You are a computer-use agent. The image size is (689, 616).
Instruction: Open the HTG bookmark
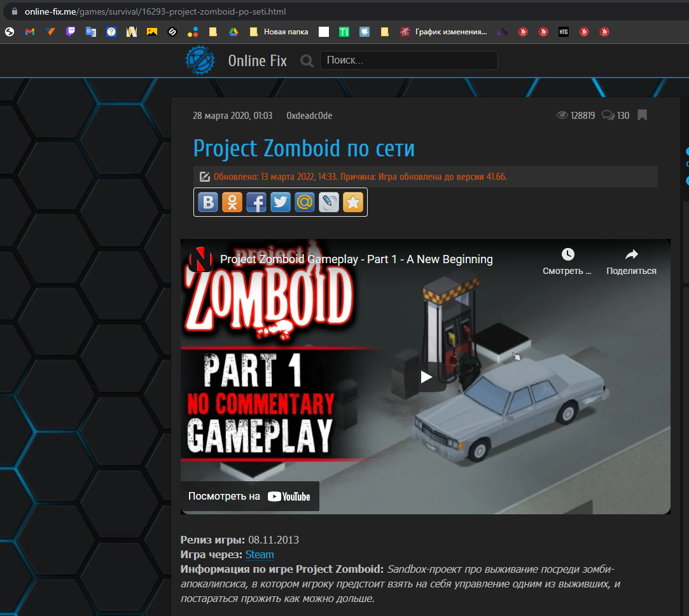(563, 32)
